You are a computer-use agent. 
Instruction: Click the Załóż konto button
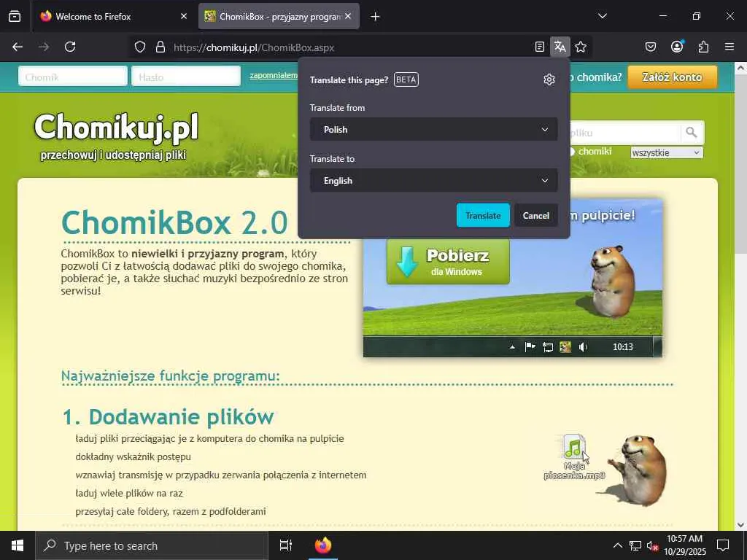pos(672,77)
